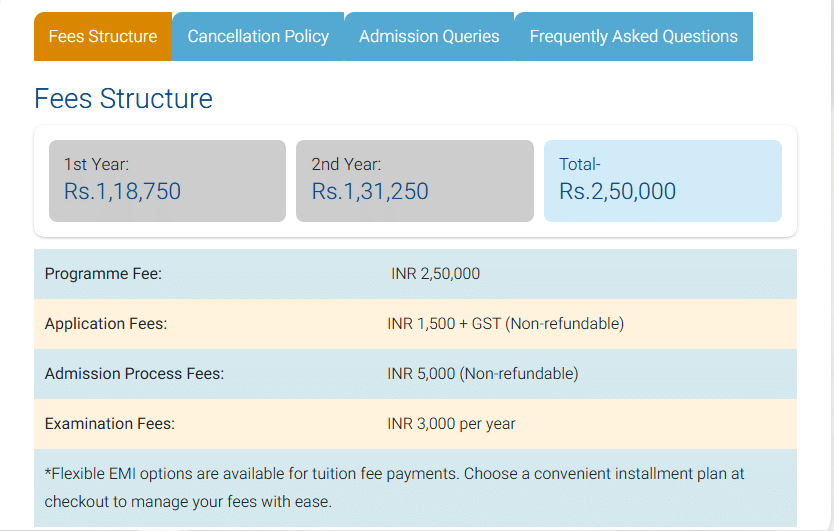This screenshot has width=834, height=531.
Task: Select the Admission Queries tab
Action: tap(429, 37)
